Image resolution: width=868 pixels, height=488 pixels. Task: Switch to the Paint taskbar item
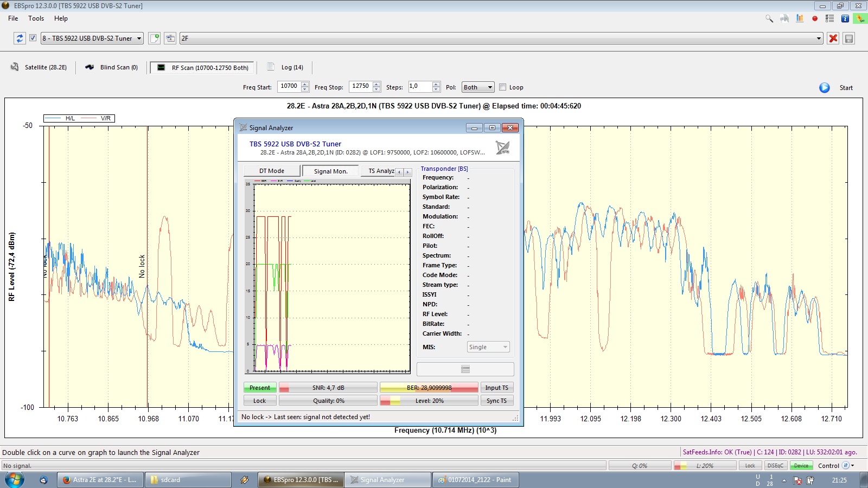(475, 480)
